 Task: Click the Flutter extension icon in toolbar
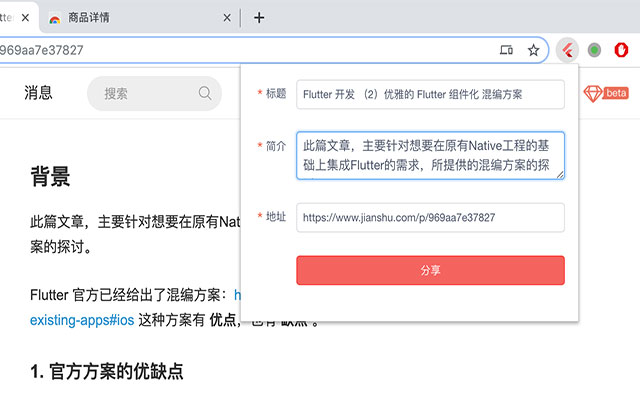click(x=567, y=50)
